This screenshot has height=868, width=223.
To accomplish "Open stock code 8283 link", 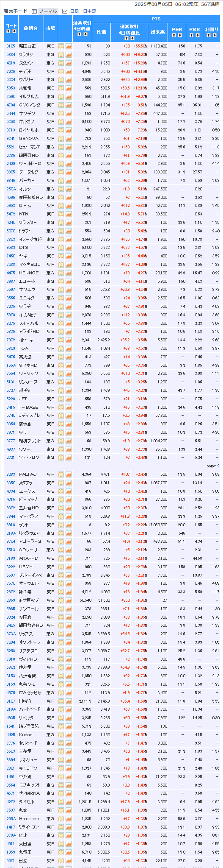I will tap(11, 474).
